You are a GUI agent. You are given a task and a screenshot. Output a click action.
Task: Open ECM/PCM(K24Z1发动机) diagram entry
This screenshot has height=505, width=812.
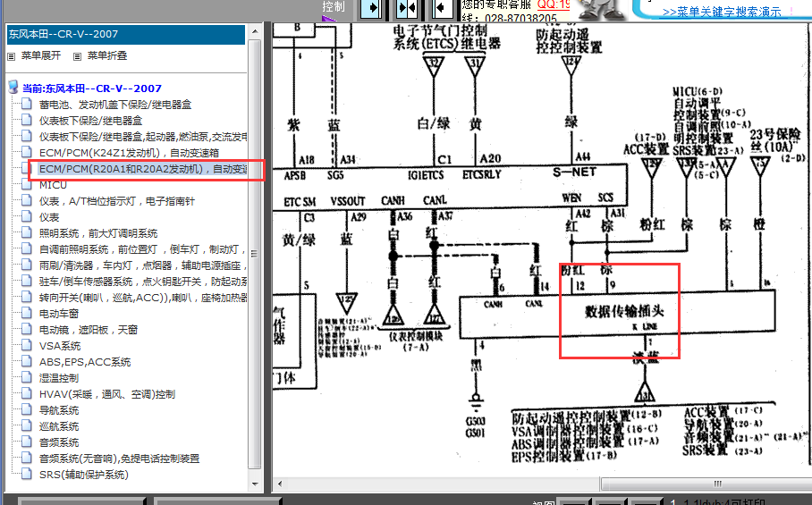click(129, 153)
